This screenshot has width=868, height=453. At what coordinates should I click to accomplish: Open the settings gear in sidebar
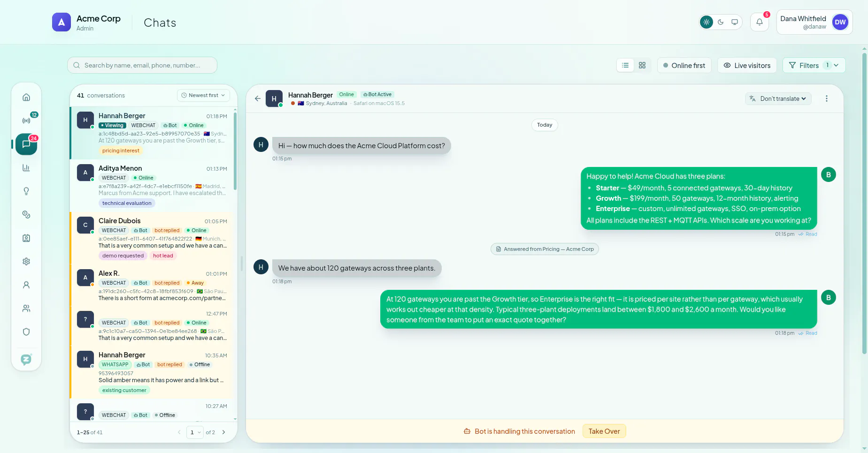pos(26,261)
